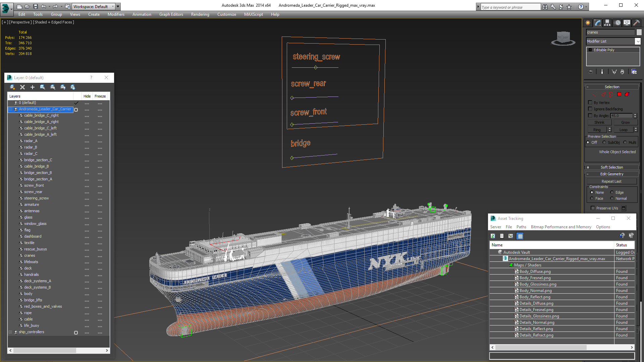
Task: Open Paths menu in Asset Tracking
Action: click(x=521, y=227)
